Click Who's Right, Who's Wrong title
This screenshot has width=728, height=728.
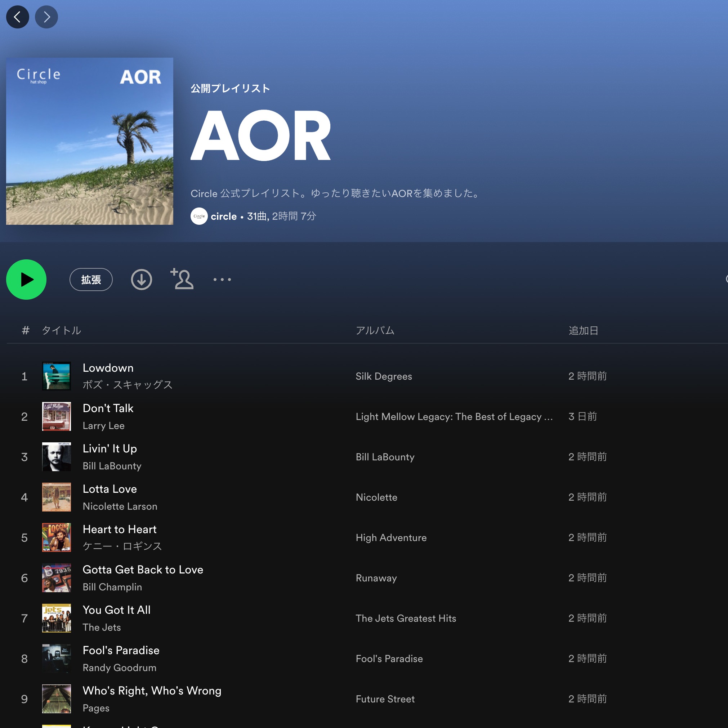(x=152, y=690)
